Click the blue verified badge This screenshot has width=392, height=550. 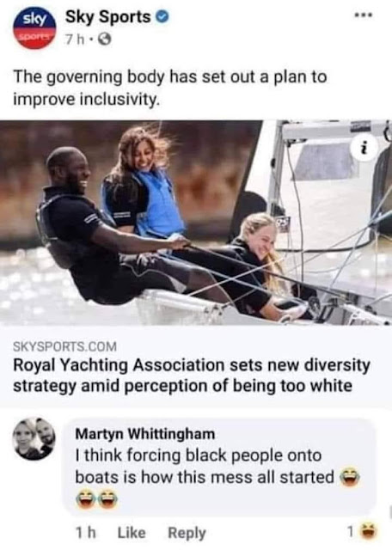coord(162,17)
